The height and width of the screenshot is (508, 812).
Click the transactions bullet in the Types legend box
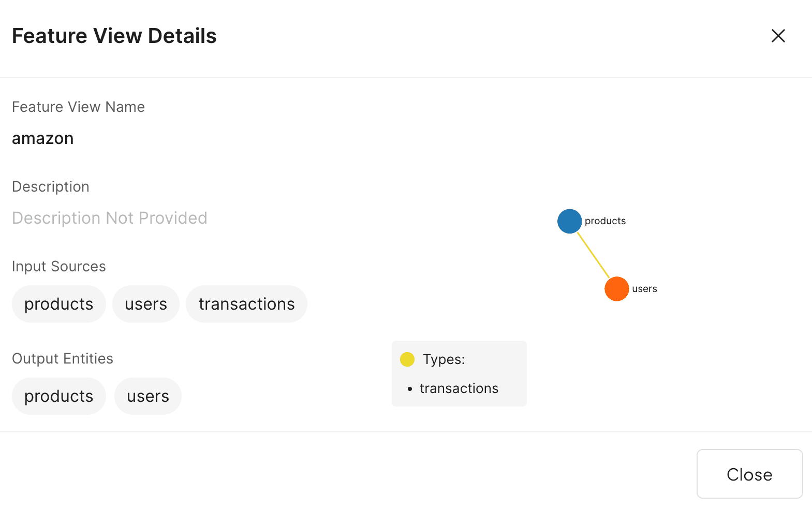click(458, 388)
